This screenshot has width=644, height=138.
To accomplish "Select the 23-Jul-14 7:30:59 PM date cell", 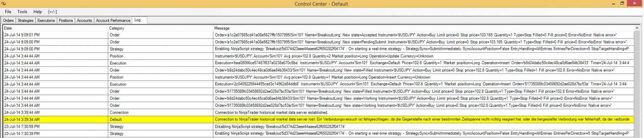I will tap(55, 127).
